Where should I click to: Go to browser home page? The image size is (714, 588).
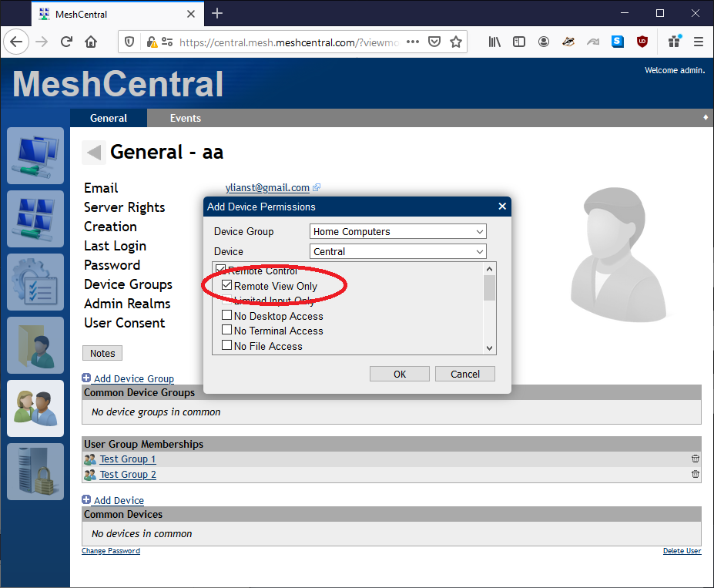(91, 42)
